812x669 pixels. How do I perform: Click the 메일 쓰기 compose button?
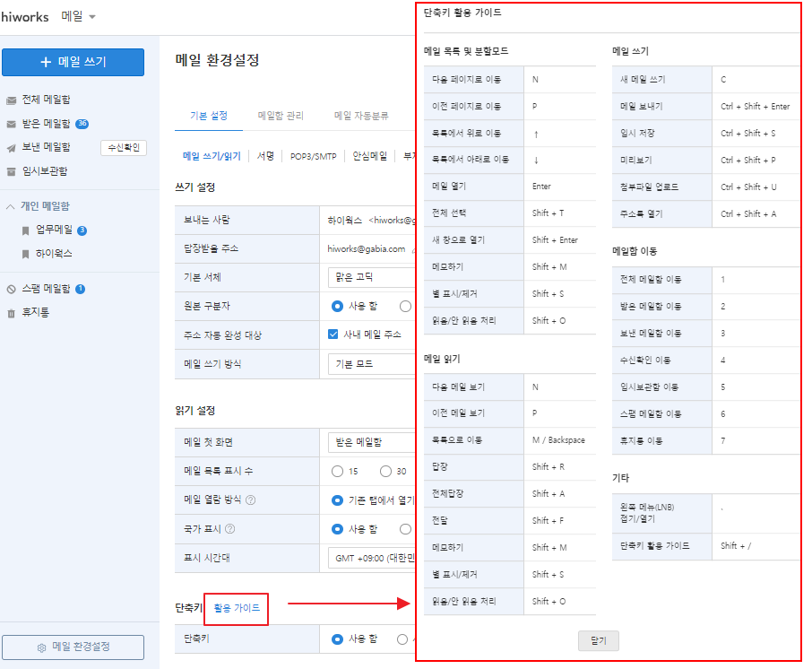(x=73, y=62)
